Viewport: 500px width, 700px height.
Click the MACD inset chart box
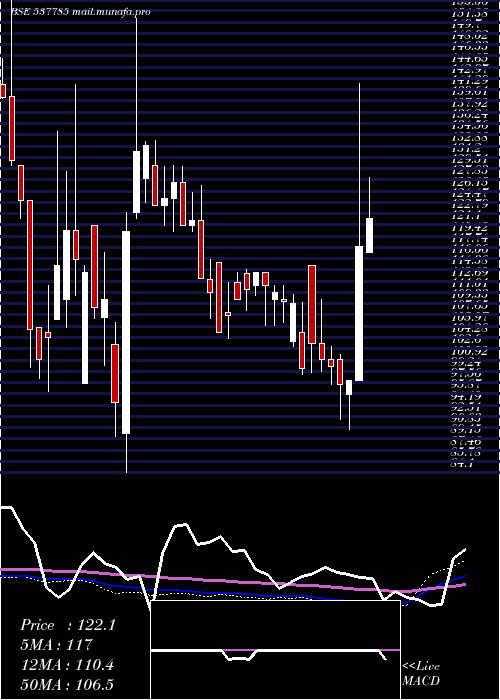[275, 650]
